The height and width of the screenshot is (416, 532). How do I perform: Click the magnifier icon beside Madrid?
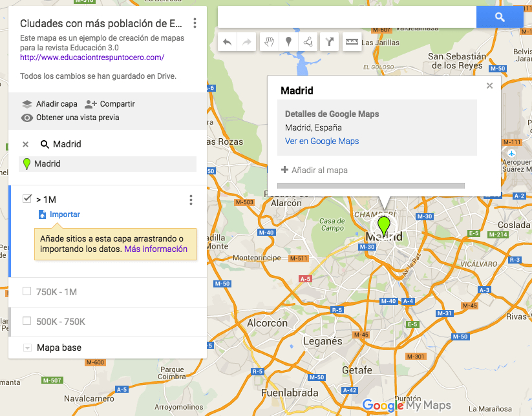click(x=45, y=145)
